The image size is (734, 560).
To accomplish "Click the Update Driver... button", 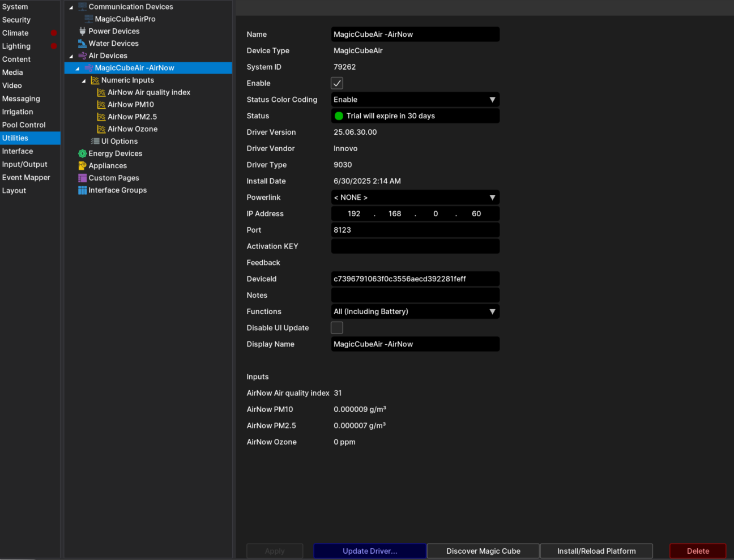I will (x=370, y=551).
